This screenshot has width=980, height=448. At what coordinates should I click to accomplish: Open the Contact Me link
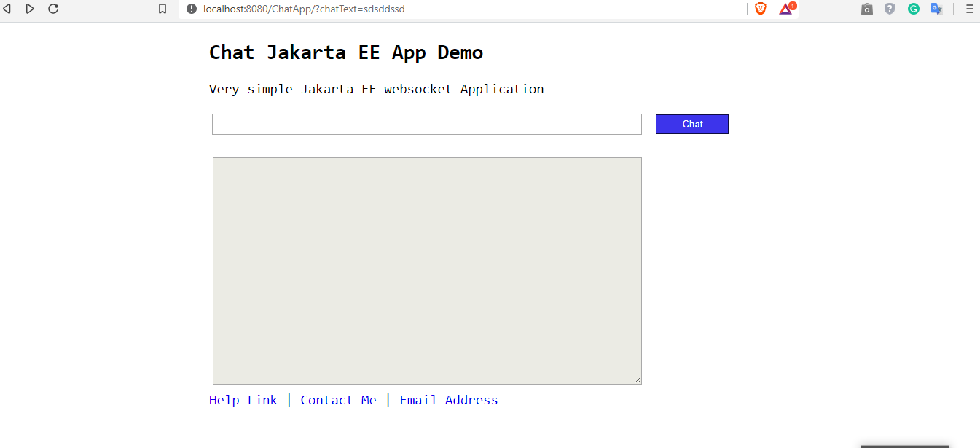(339, 400)
